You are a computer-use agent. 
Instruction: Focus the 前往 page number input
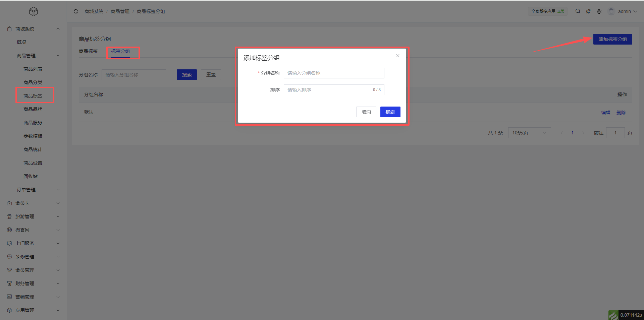click(x=615, y=133)
